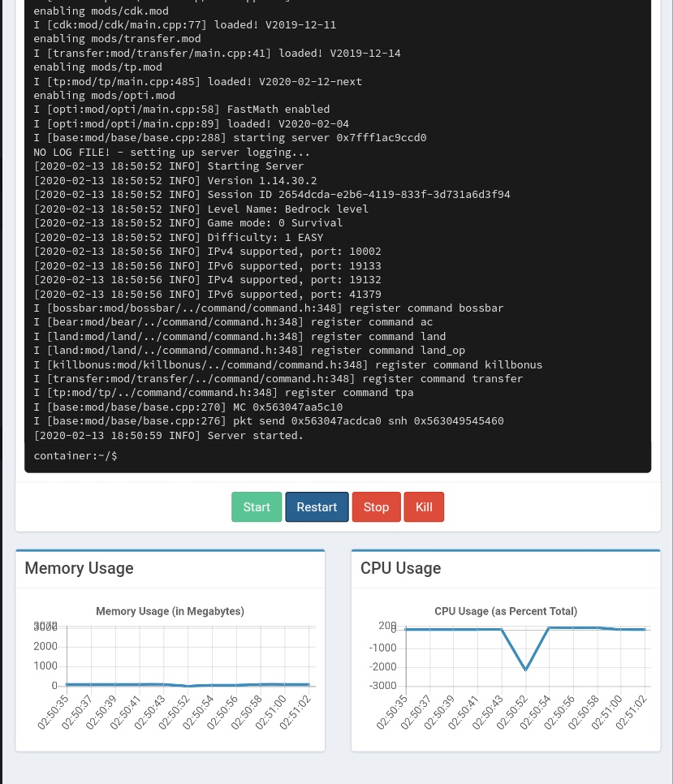Click the CPU Usage (as Percent Total) chart title
Image resolution: width=673 pixels, height=784 pixels.
(506, 611)
